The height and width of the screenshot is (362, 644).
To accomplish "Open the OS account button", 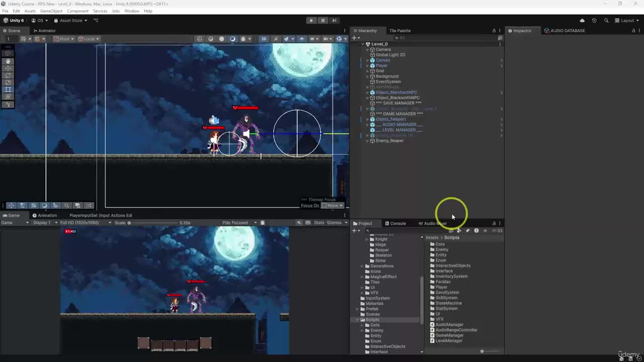I will [40, 21].
